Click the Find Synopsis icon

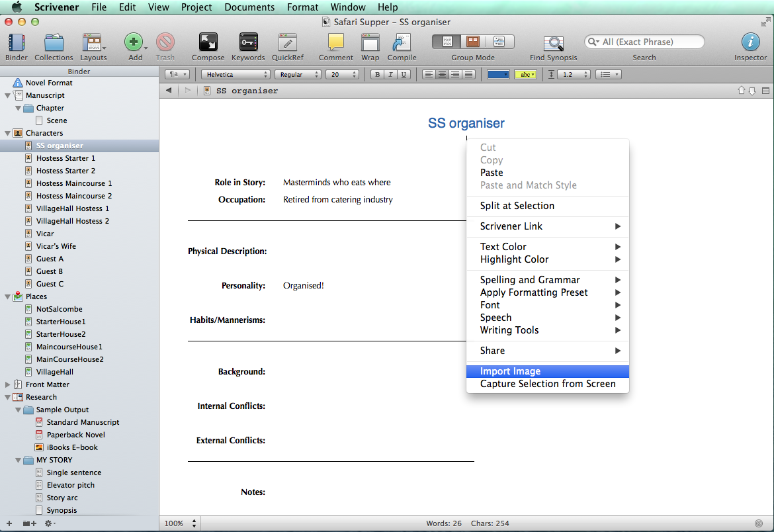coord(553,43)
